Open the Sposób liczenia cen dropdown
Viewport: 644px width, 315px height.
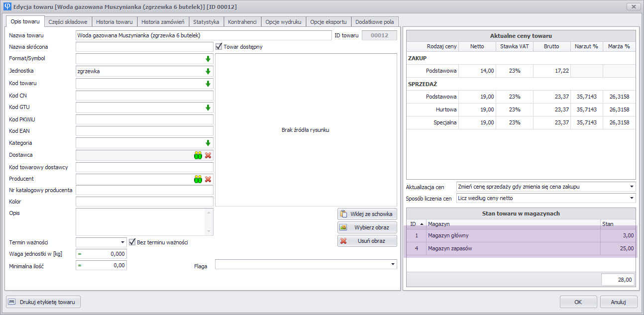tap(631, 198)
